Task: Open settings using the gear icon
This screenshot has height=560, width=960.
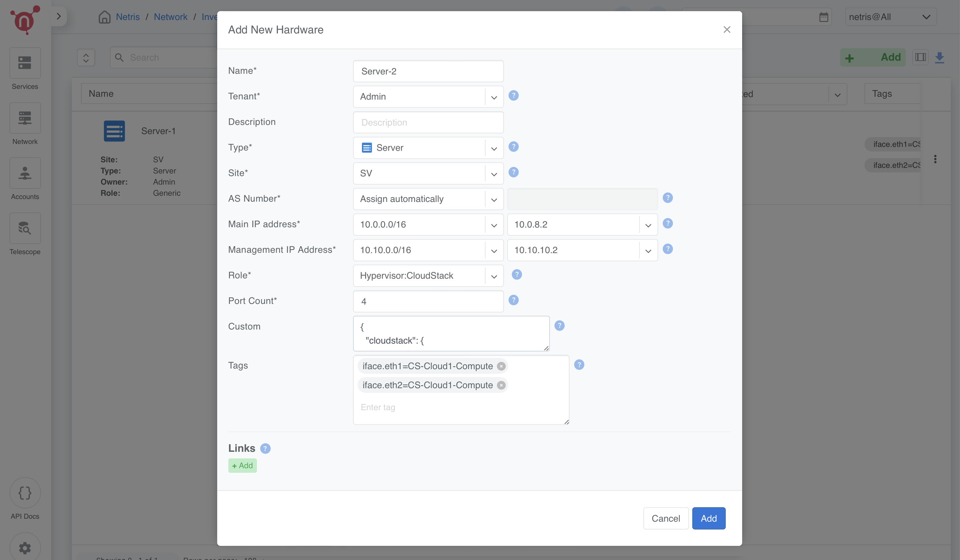Action: pyautogui.click(x=25, y=548)
